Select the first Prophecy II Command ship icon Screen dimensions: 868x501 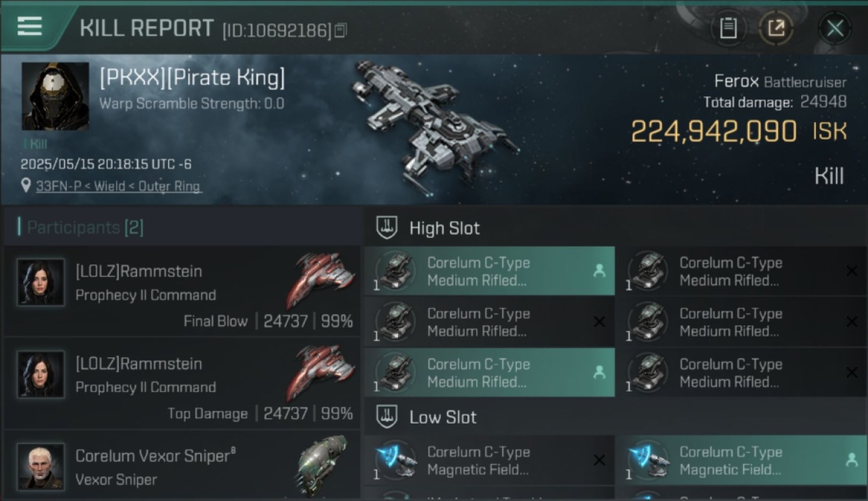(x=320, y=279)
